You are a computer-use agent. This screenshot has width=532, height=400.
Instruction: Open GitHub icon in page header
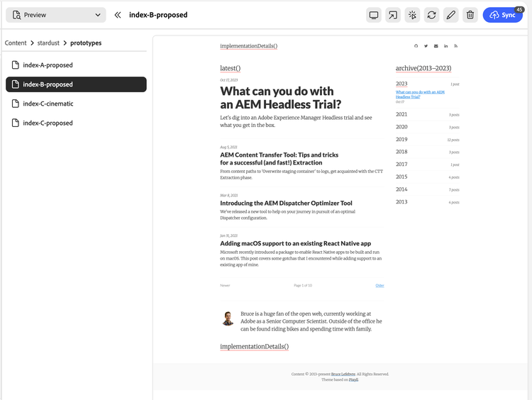(416, 46)
